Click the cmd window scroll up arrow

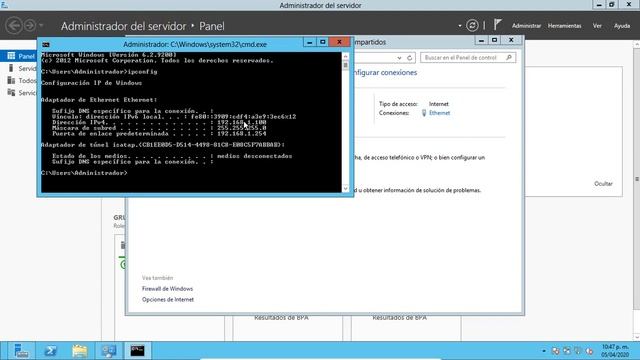coord(345,56)
